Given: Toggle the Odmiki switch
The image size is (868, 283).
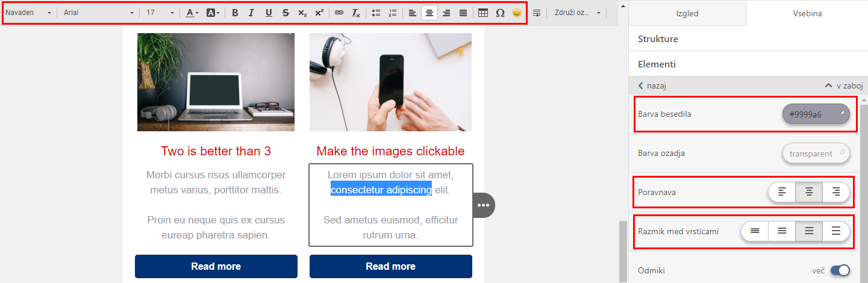Looking at the screenshot, I should (x=840, y=271).
